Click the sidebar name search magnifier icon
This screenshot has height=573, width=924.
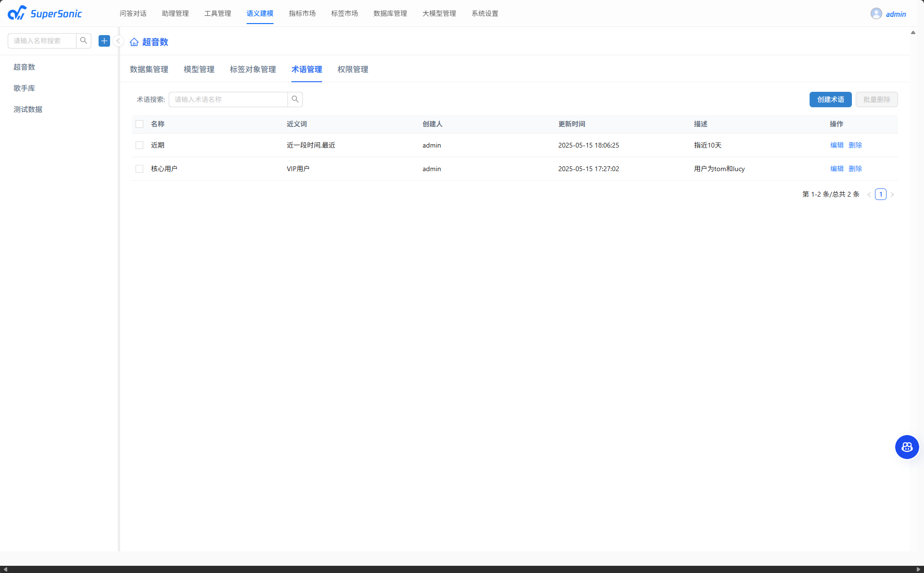pyautogui.click(x=84, y=41)
